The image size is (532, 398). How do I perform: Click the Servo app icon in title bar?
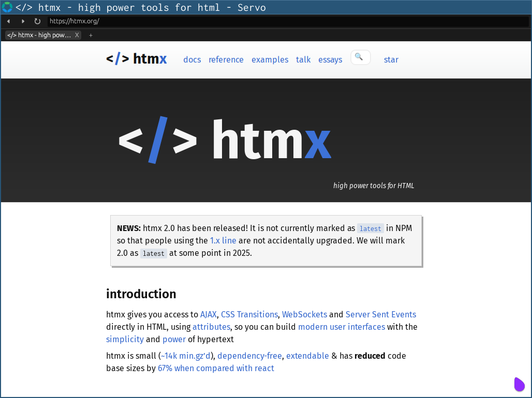[x=7, y=7]
